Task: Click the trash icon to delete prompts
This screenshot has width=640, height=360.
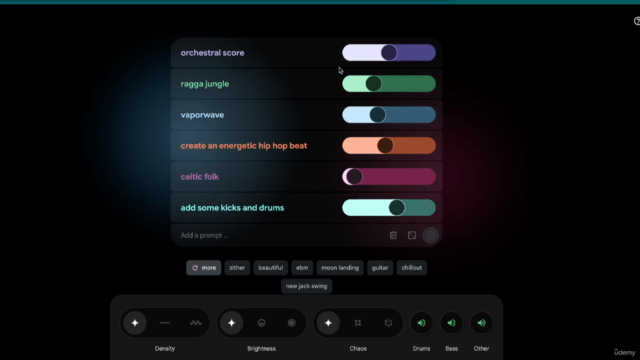Action: click(393, 235)
